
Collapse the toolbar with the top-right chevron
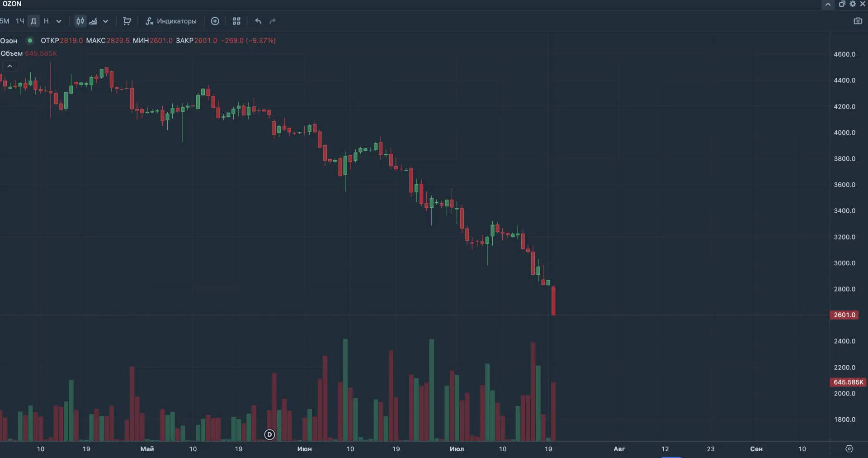(828, 4)
